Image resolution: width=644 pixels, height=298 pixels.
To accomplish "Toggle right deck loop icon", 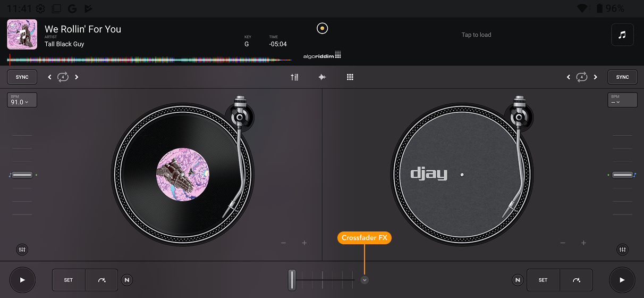I will coord(582,77).
